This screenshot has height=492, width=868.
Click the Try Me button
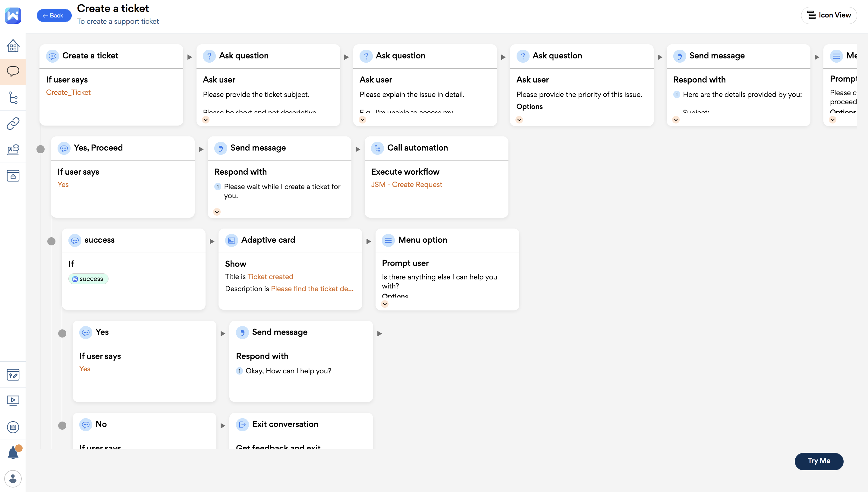(x=819, y=461)
